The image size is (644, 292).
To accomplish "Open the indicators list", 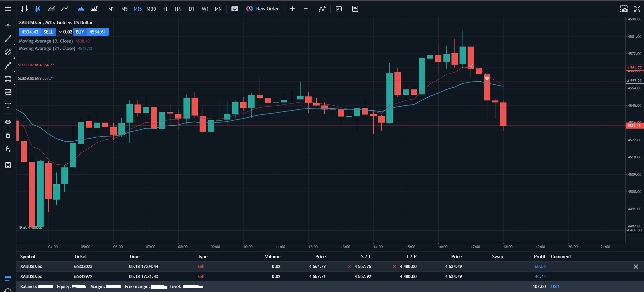I will [322, 9].
